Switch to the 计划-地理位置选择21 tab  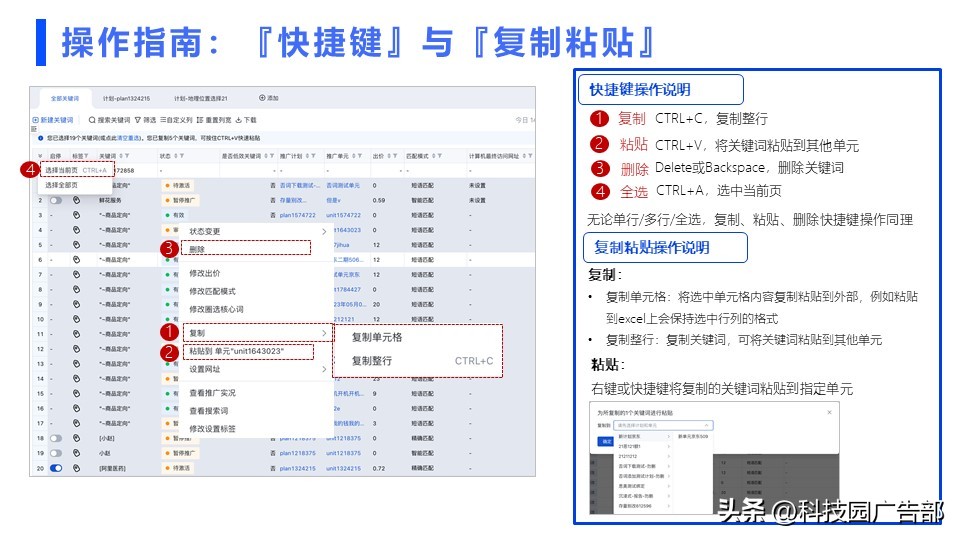(200, 99)
